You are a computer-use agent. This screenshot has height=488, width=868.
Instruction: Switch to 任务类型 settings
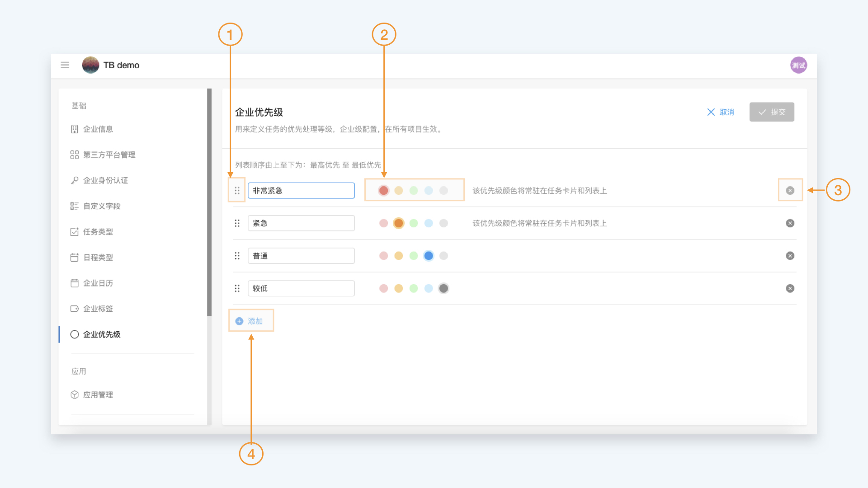click(98, 232)
